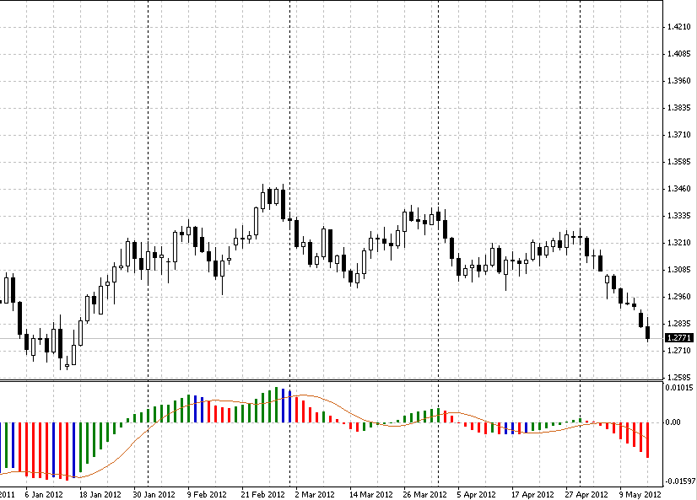Viewport: 697px width, 500px height.
Task: Click the rightmost red histogram bar
Action: pyautogui.click(x=648, y=439)
